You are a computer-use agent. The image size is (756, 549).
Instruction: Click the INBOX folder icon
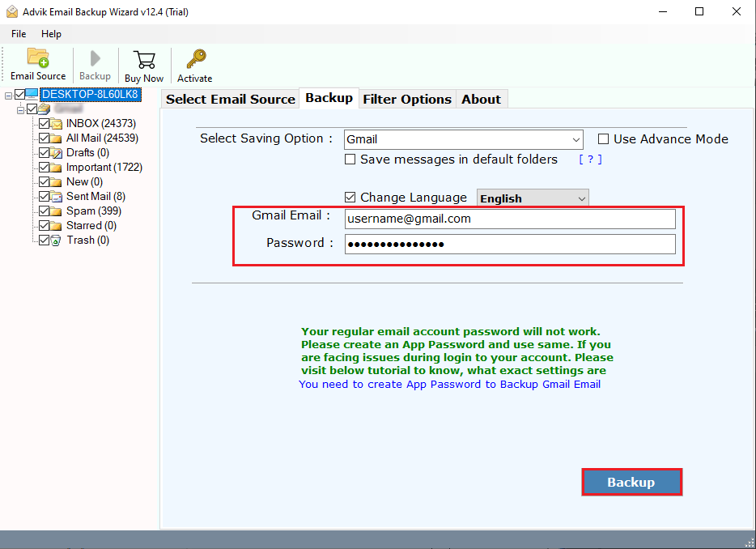pos(57,124)
